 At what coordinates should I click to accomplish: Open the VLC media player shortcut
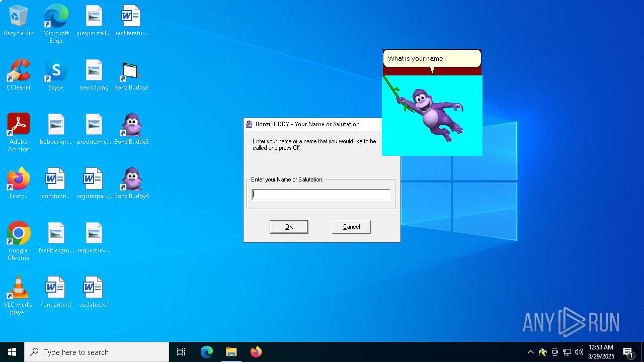pyautogui.click(x=19, y=296)
